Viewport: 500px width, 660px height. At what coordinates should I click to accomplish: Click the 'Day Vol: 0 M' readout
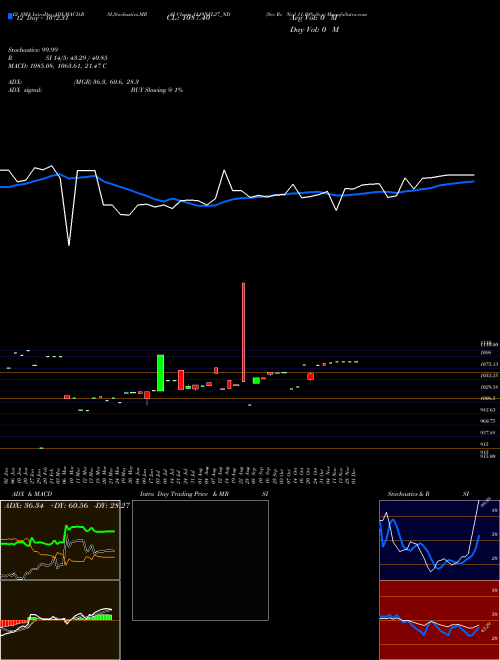[x=314, y=29]
